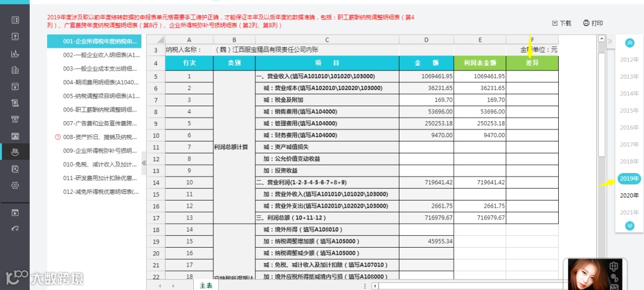Click the 45955.34 amount cell
The width and height of the screenshot is (644, 290).
426,242
